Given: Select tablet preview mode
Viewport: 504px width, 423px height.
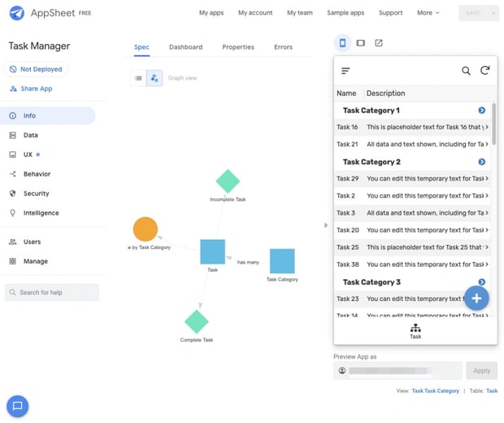Looking at the screenshot, I should [x=361, y=43].
